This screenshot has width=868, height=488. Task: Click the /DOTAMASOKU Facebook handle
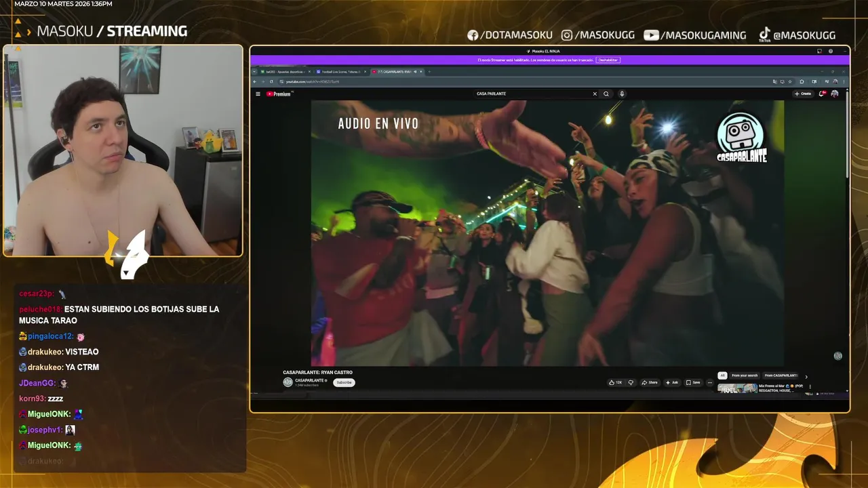click(x=510, y=35)
